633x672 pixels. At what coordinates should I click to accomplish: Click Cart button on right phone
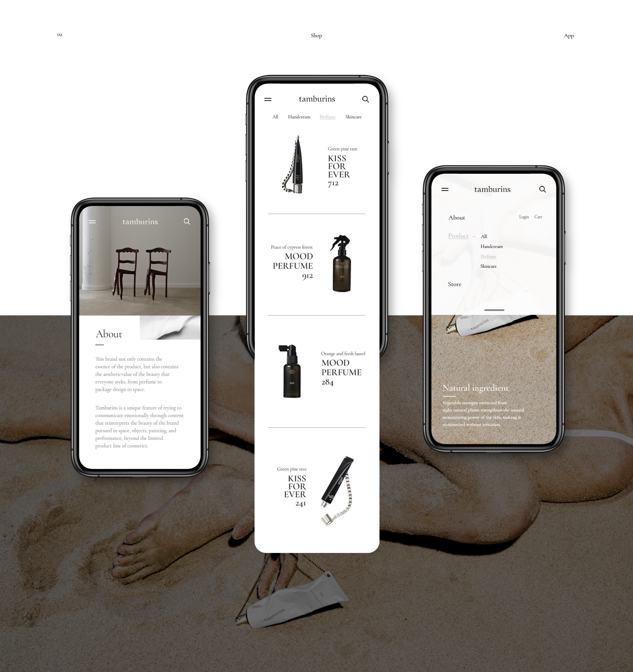pyautogui.click(x=538, y=216)
